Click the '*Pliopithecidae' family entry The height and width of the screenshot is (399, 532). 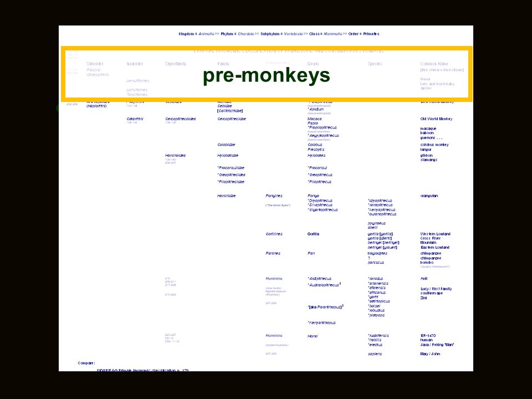tap(231, 182)
